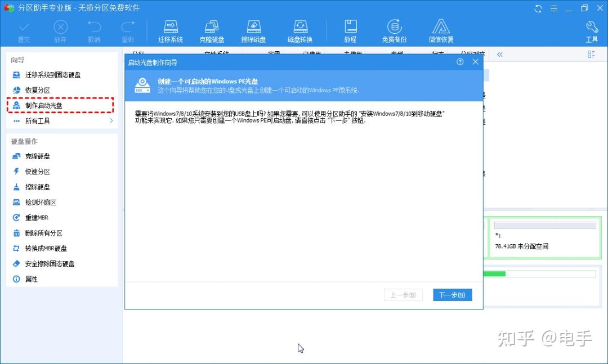Collapse the right panel with the « chevron
The height and width of the screenshot is (364, 608).
click(x=500, y=54)
